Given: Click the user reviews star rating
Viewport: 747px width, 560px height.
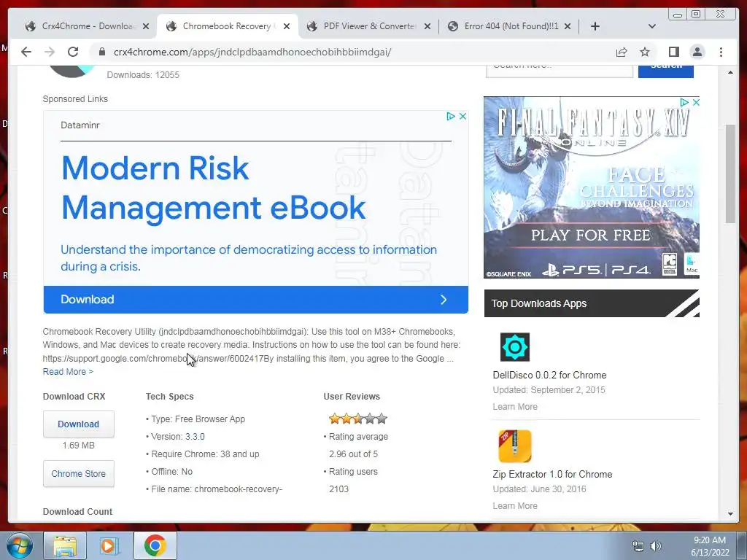Looking at the screenshot, I should point(357,419).
